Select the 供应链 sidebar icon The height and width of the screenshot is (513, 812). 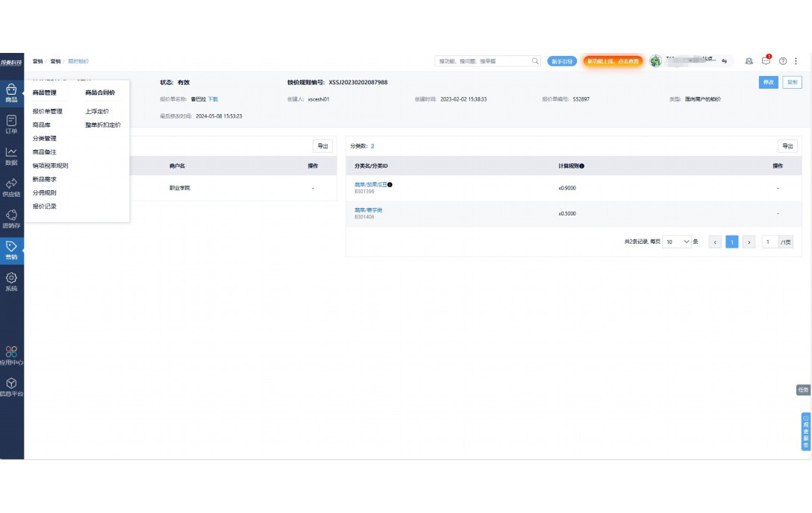coord(11,186)
